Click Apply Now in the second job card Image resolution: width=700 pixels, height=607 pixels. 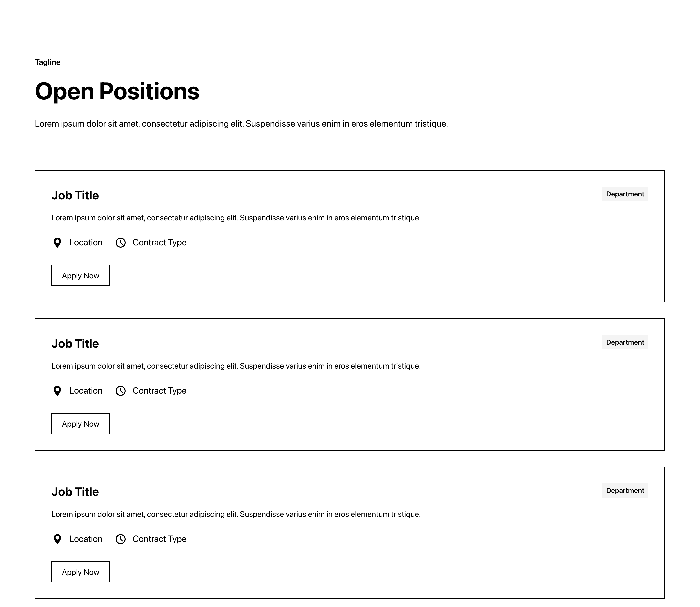pyautogui.click(x=80, y=424)
